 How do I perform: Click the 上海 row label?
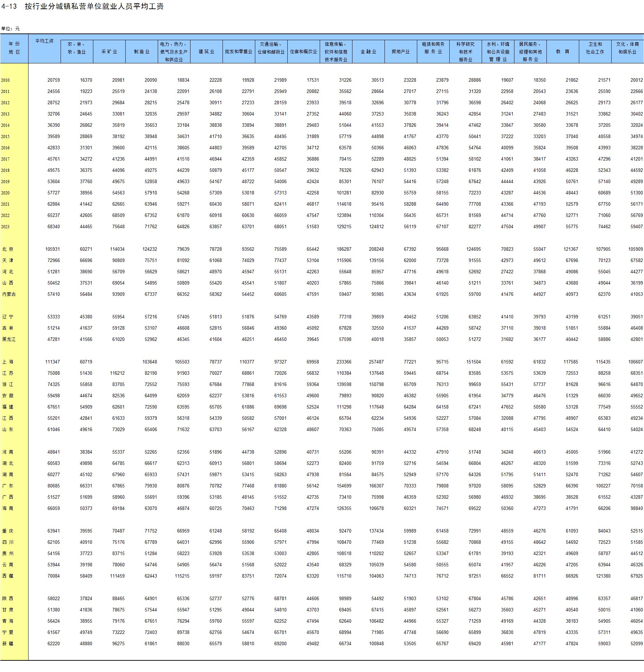click(8, 362)
